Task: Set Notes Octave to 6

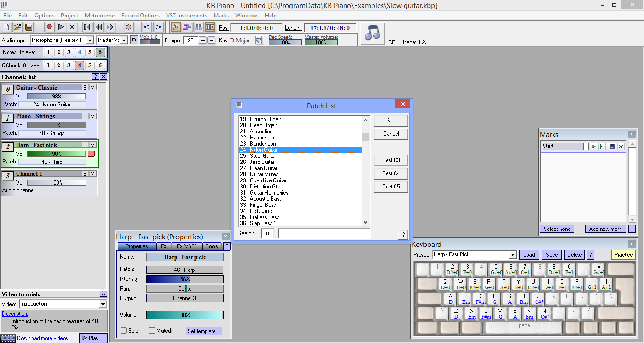Action: 100,52
